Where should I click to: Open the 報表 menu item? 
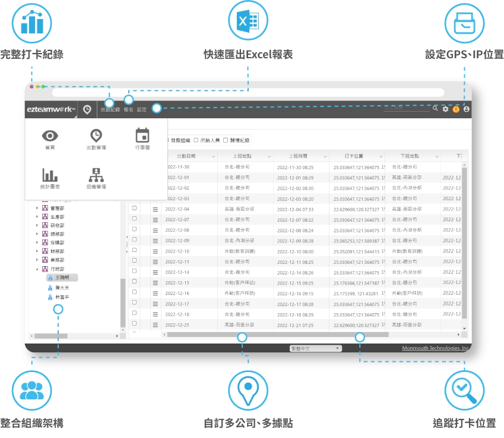128,109
